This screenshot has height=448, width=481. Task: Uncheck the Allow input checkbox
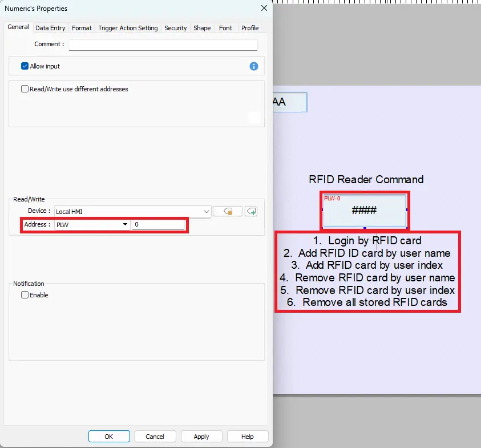coord(25,66)
